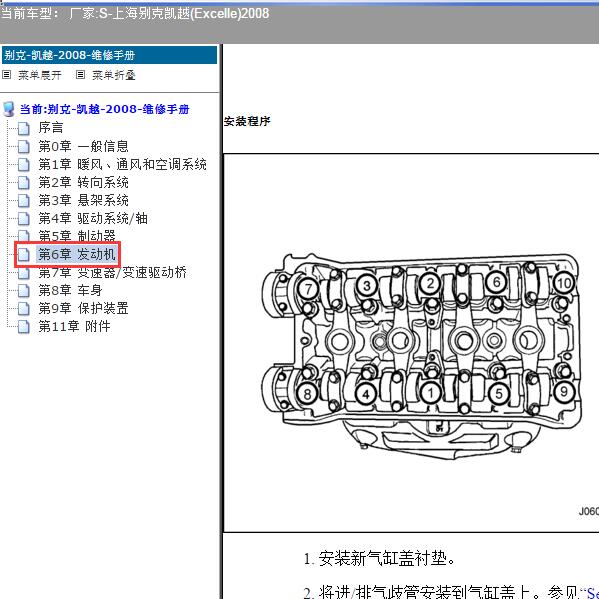The height and width of the screenshot is (599, 599).
Task: Click the 别克-凯越-2008-维修手册 panel header
Action: point(109,55)
